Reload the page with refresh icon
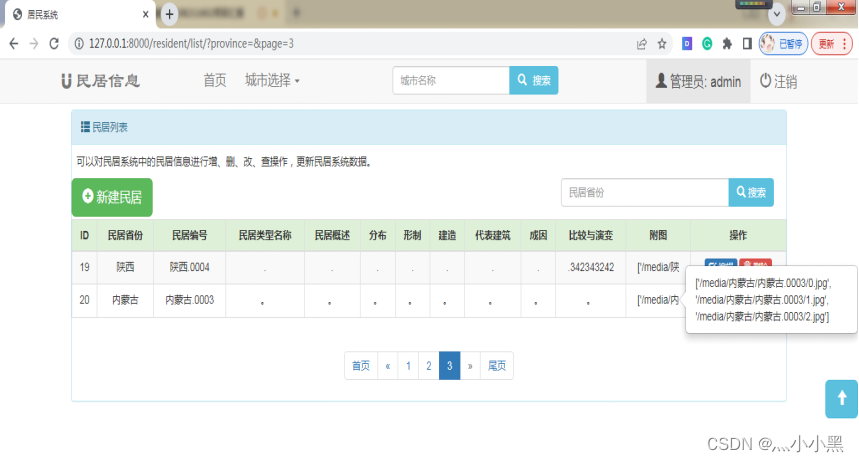859x462 pixels. 54,44
